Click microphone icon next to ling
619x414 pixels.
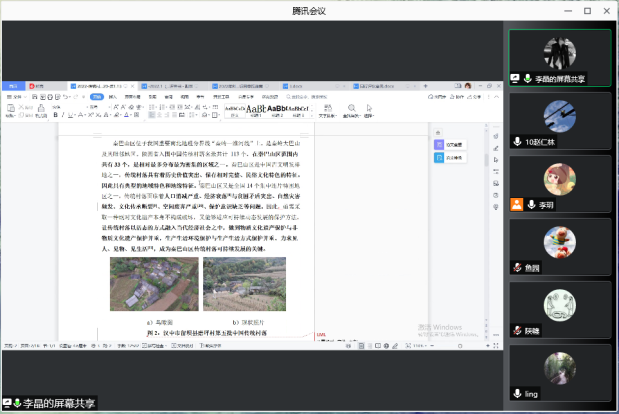[x=517, y=394]
